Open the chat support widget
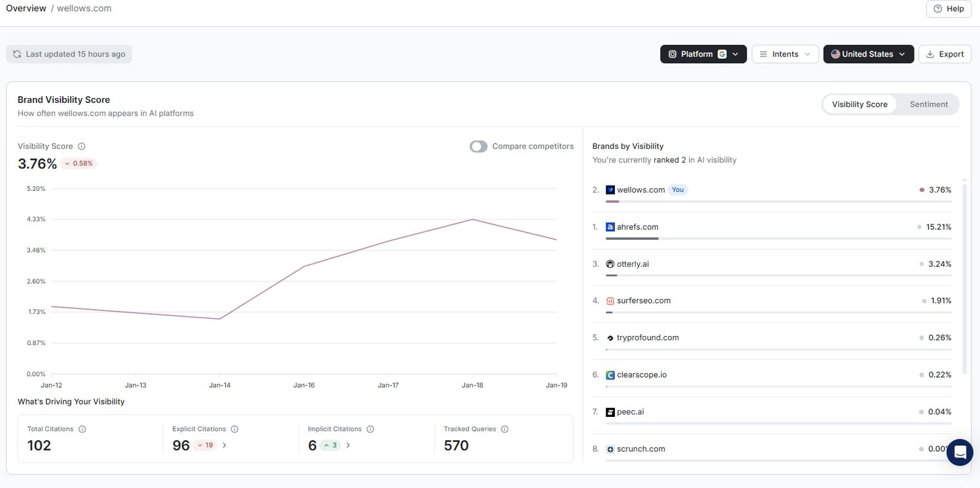980x488 pixels. coord(960,452)
